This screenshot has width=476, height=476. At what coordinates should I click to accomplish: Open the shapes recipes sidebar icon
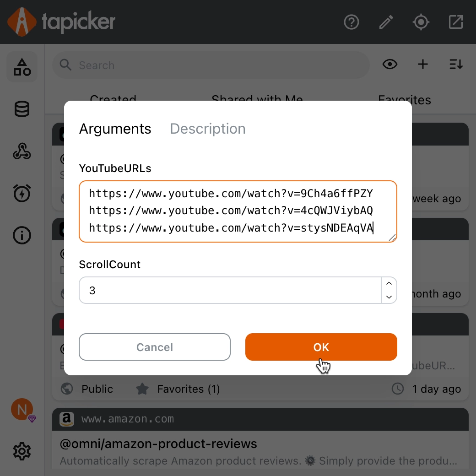click(x=22, y=67)
